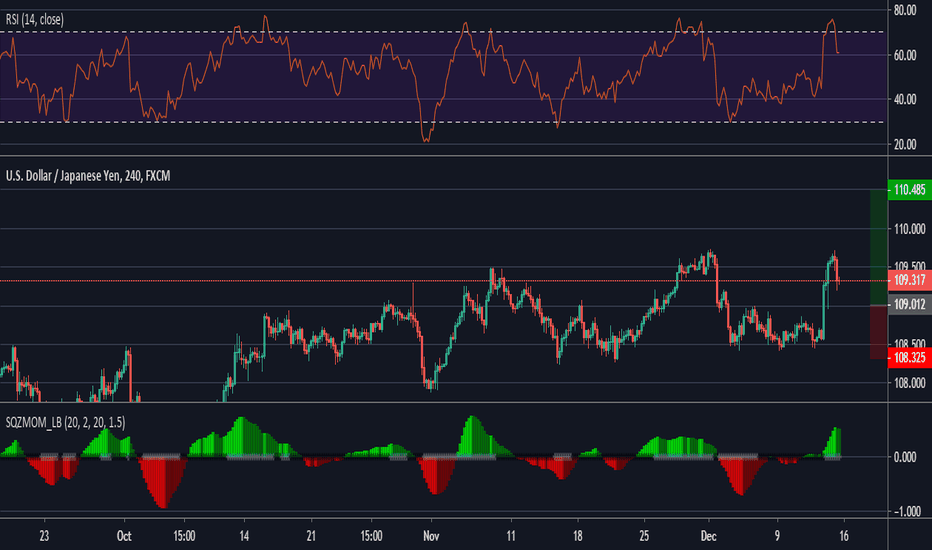Viewport: 932px width, 550px height.
Task: Click the 60.00 RSI axis value
Action: point(905,55)
